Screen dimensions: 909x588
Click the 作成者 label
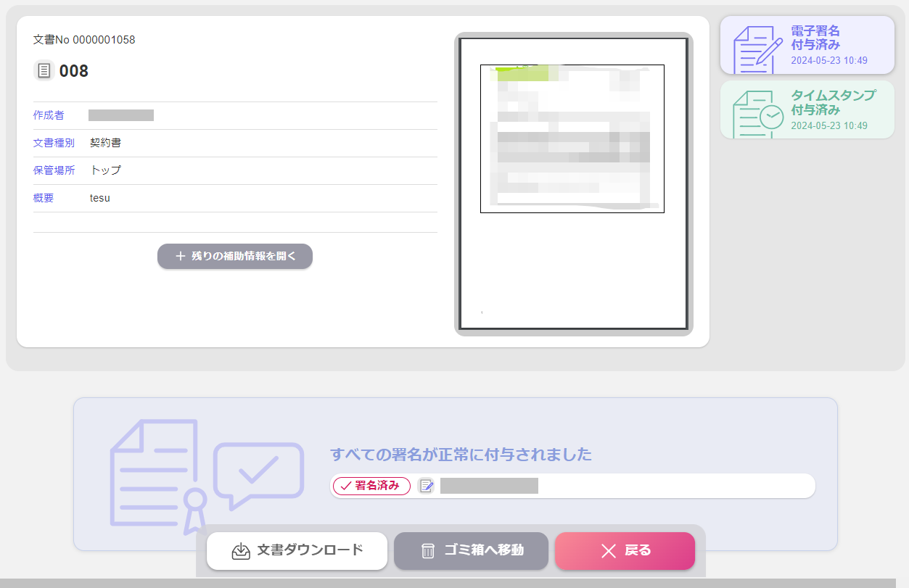point(49,115)
